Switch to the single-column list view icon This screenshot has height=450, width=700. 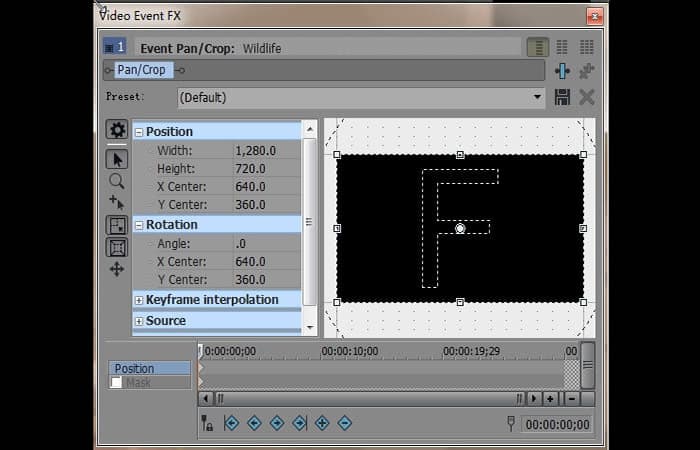[538, 47]
